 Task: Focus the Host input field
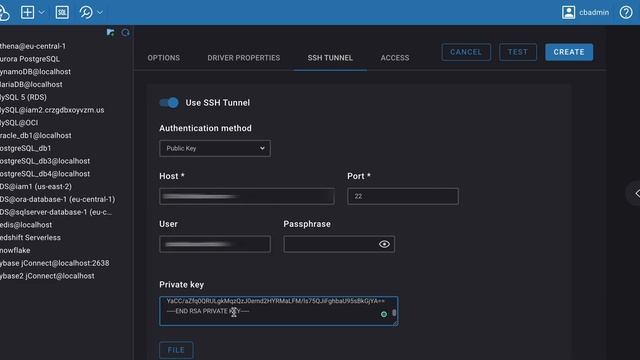tap(247, 196)
